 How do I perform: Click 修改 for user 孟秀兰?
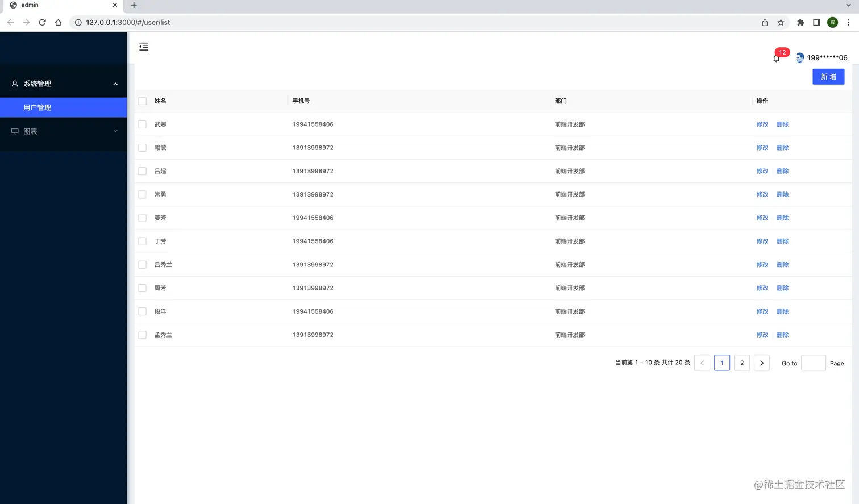point(762,335)
